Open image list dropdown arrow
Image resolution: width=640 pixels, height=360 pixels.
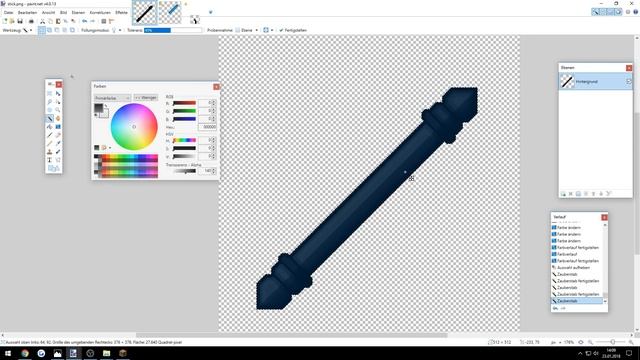[x=211, y=12]
